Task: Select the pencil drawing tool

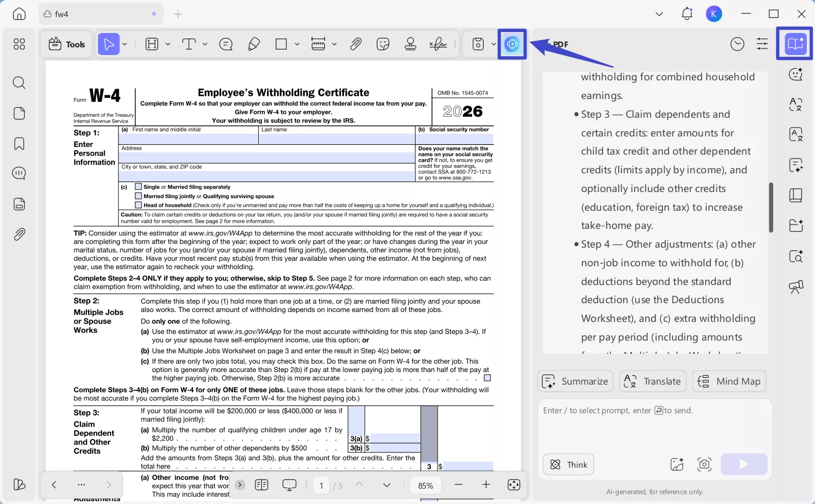Action: pyautogui.click(x=254, y=44)
